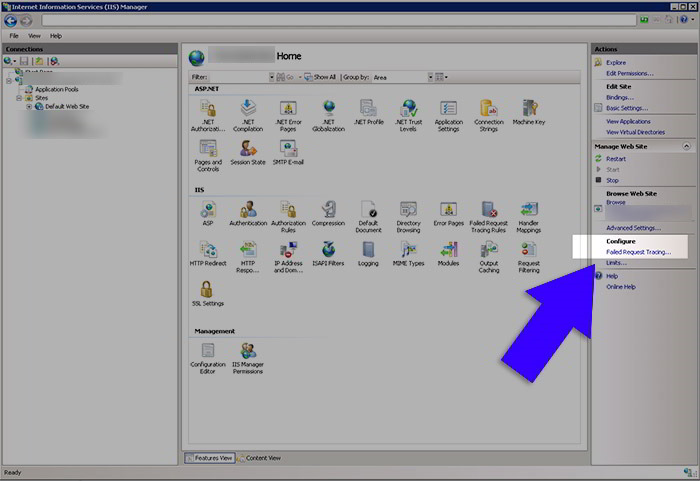Open Request Filtering feature
This screenshot has height=481, width=700.
coord(529,256)
